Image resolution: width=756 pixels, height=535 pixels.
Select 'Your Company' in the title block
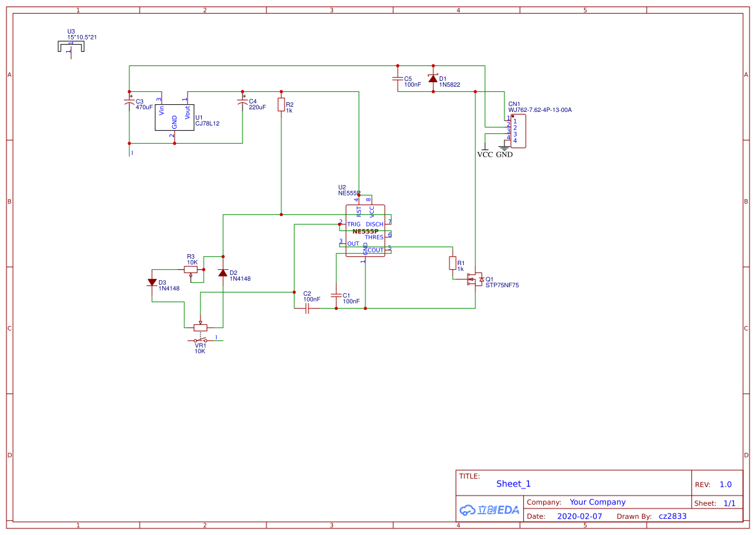pos(598,502)
